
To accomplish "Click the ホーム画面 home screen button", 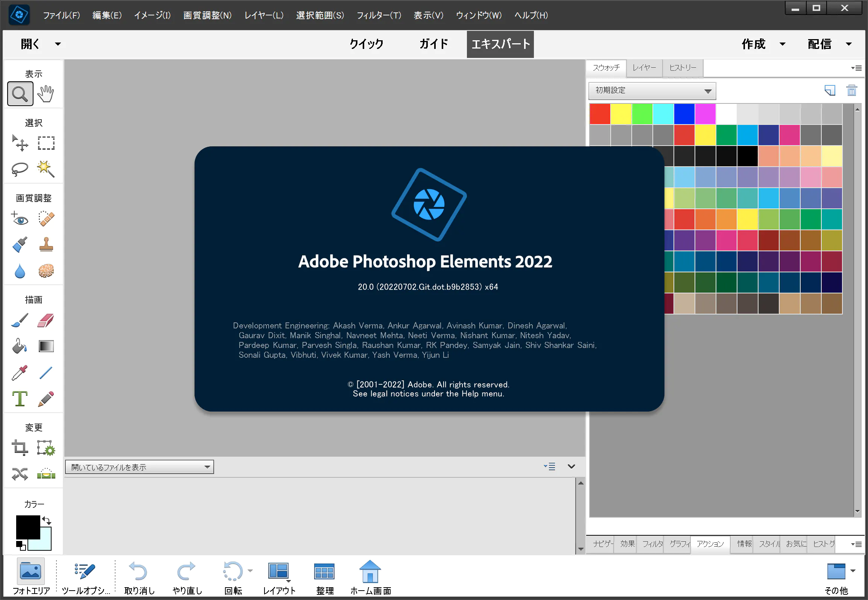I will [x=371, y=577].
